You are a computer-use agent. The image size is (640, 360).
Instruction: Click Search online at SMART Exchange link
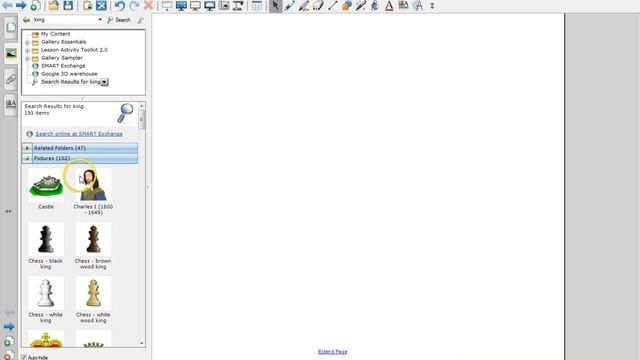click(79, 134)
